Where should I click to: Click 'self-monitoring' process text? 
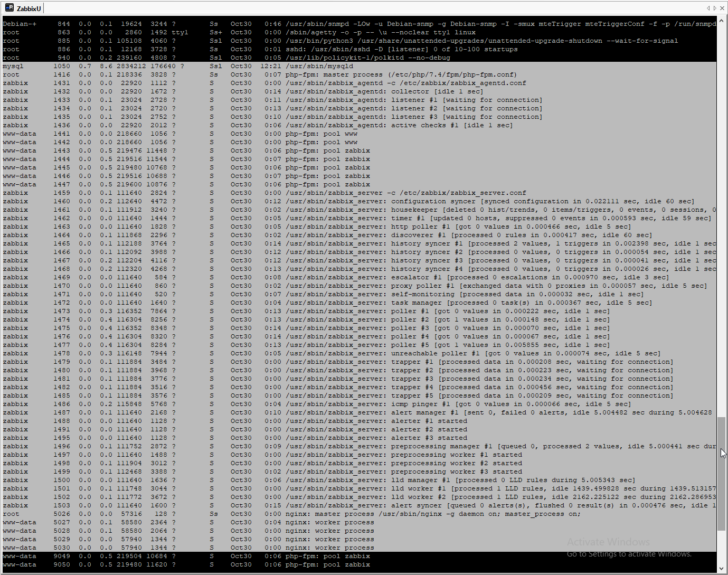point(423,294)
